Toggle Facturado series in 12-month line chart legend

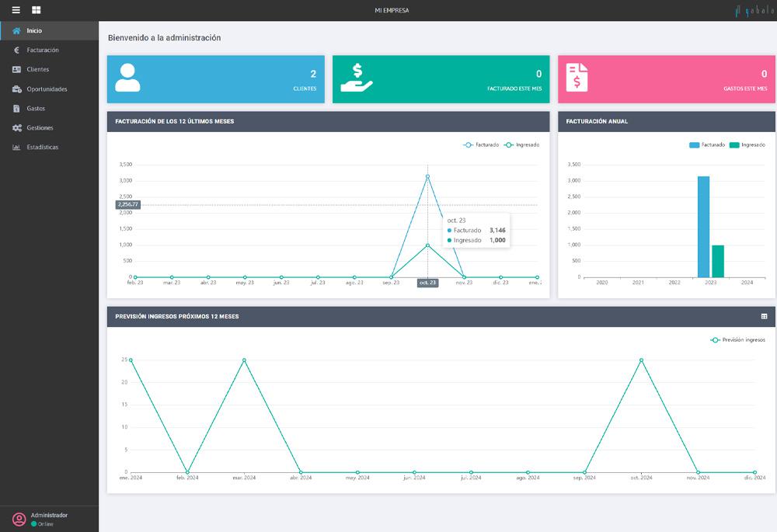click(x=481, y=144)
